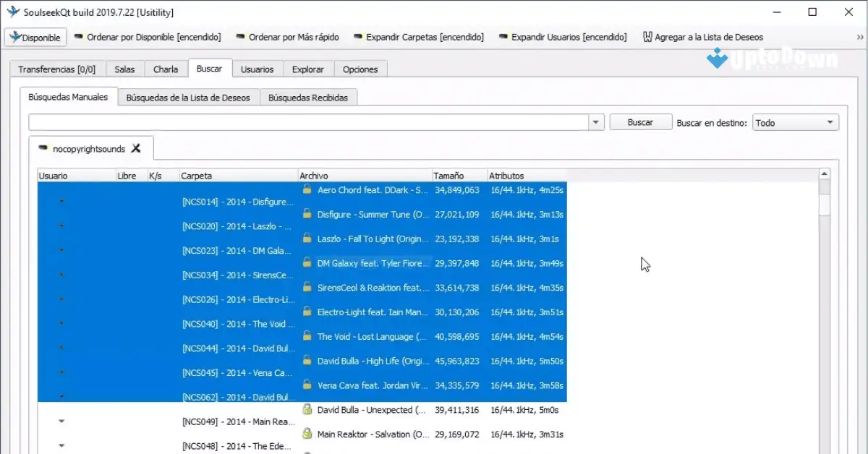Toggle the 'Expandir Usuarios' setting

click(563, 37)
